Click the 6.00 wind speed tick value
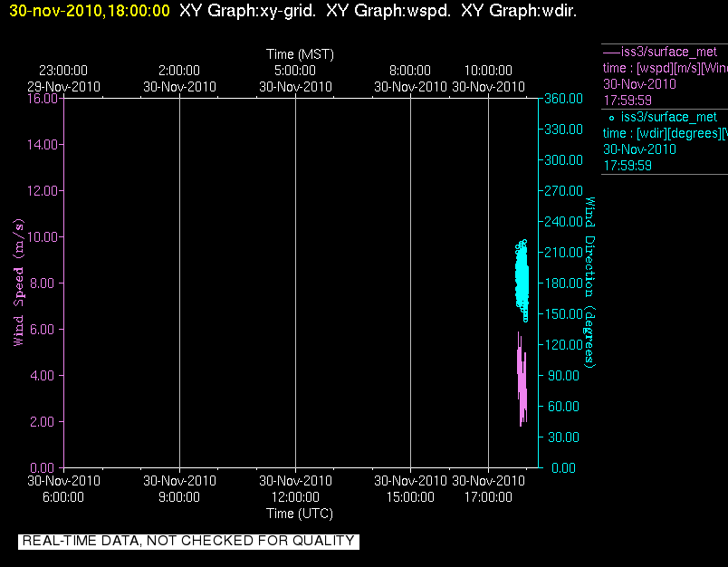This screenshot has height=567, width=728. (x=43, y=330)
